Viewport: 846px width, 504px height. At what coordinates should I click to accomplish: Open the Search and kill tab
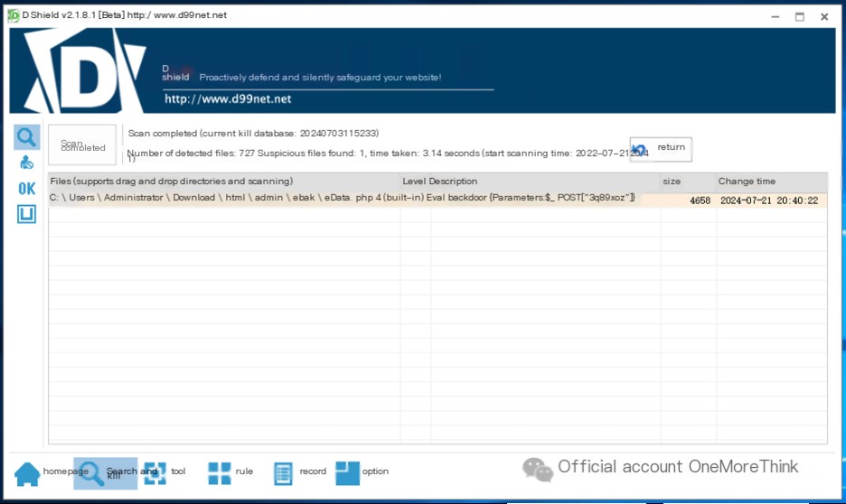coord(105,472)
